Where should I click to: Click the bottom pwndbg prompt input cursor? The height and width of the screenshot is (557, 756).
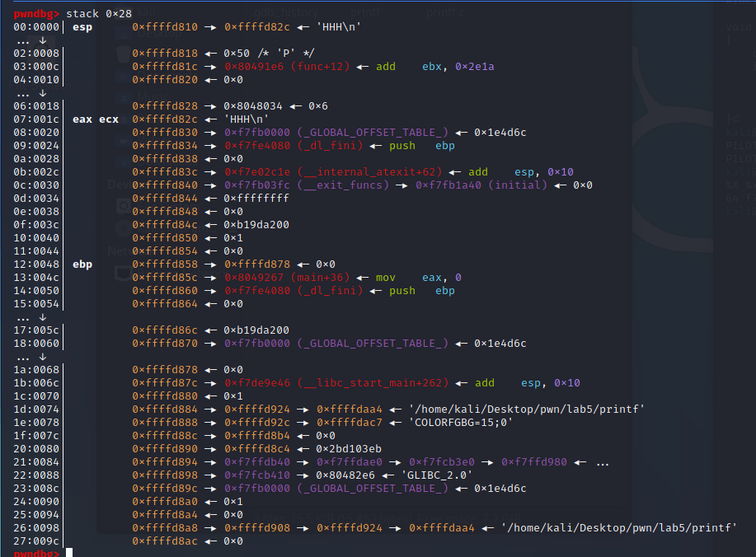point(69,553)
